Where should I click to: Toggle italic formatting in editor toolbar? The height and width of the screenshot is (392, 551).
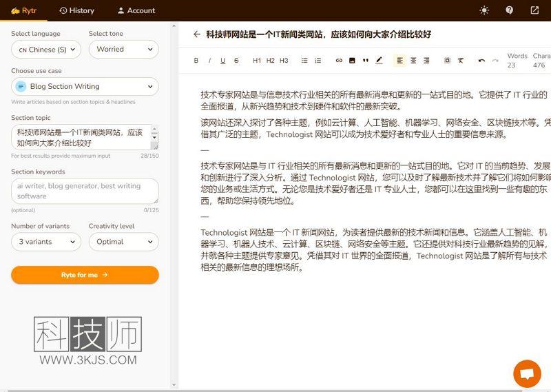point(209,61)
